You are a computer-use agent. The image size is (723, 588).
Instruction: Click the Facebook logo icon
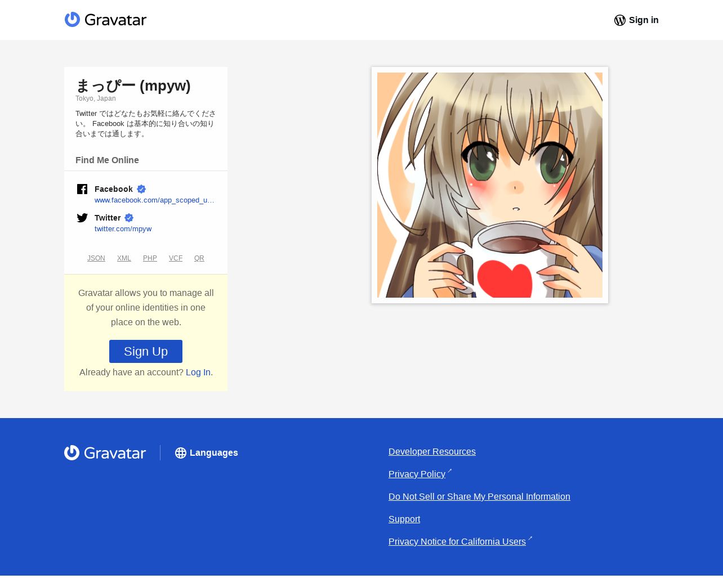82,189
